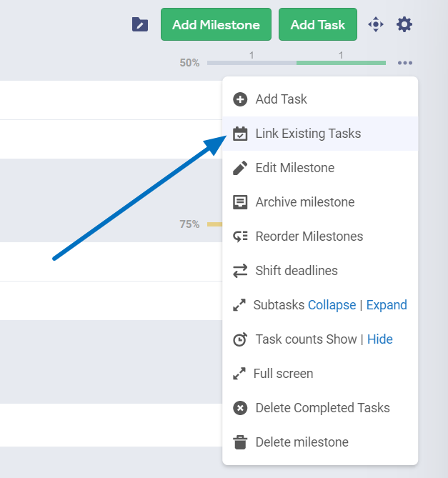Enter Full screen mode
Image resolution: width=448 pixels, height=478 pixels.
pyautogui.click(x=284, y=374)
